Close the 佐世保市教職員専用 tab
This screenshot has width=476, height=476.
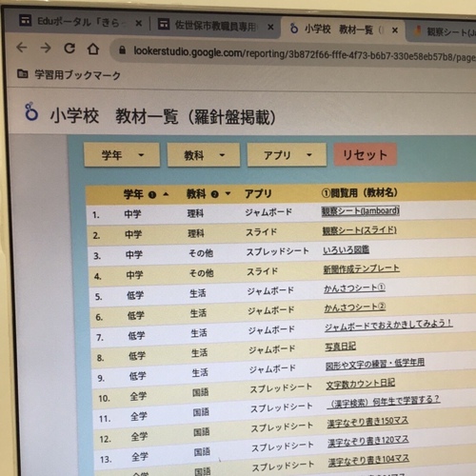click(270, 28)
